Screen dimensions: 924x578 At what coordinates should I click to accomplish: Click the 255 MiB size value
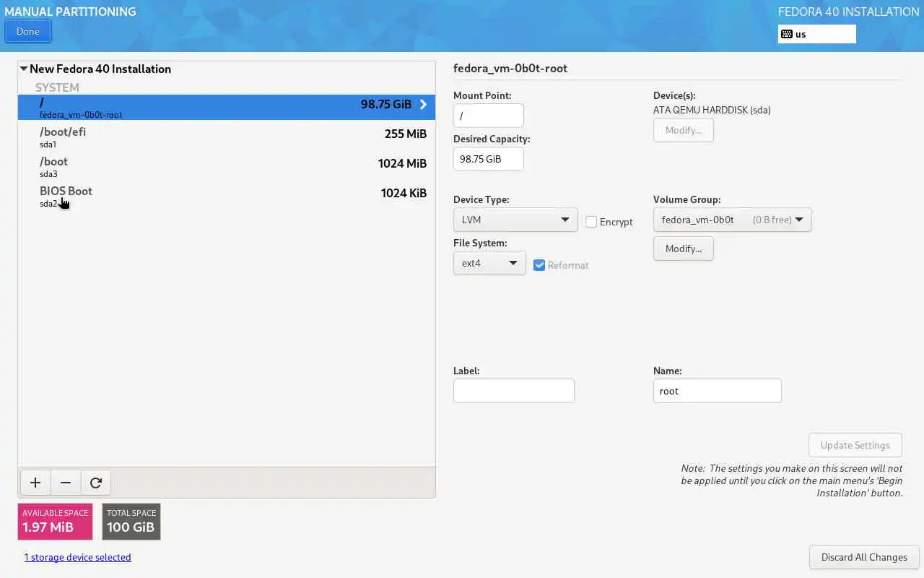406,134
